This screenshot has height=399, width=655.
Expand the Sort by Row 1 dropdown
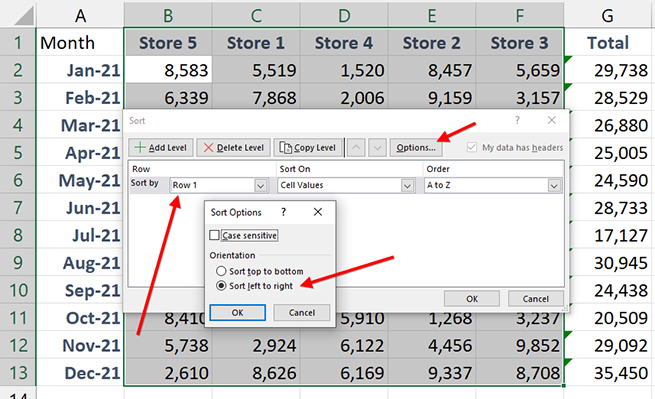pyautogui.click(x=261, y=185)
